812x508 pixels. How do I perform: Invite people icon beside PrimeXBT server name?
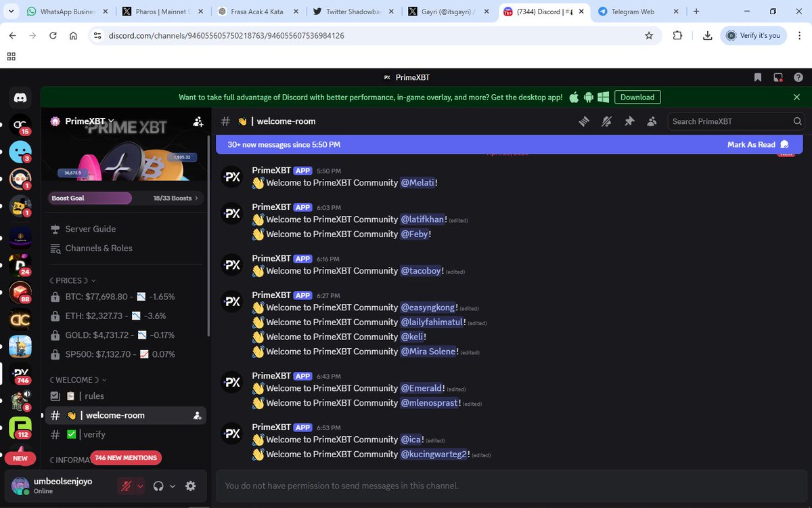(x=198, y=121)
